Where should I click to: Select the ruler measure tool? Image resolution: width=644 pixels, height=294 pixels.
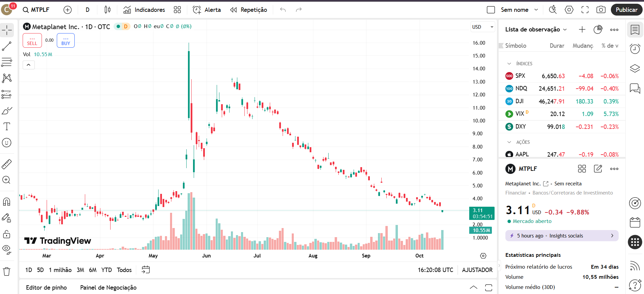pos(7,164)
